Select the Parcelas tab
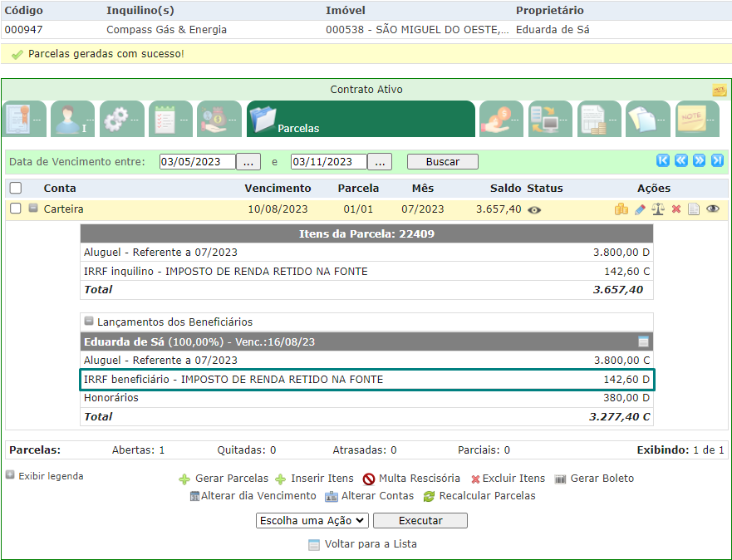 pos(361,119)
